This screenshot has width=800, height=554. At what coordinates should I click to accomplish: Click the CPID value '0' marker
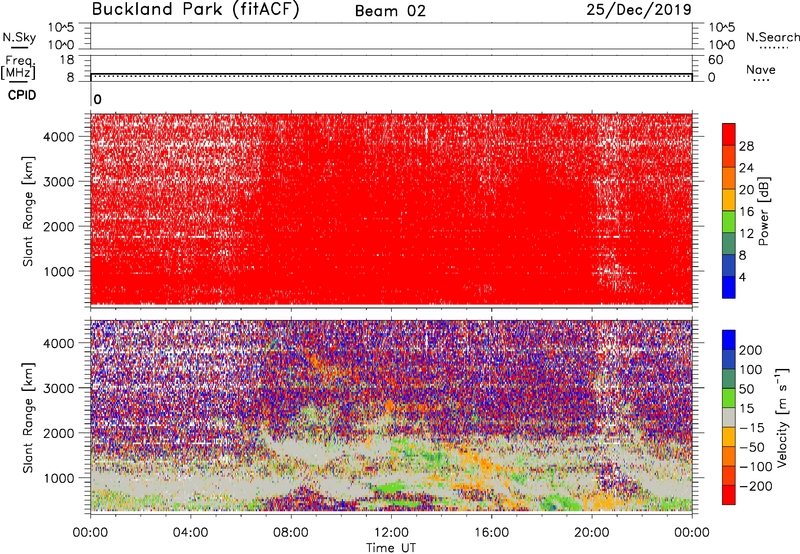(97, 99)
